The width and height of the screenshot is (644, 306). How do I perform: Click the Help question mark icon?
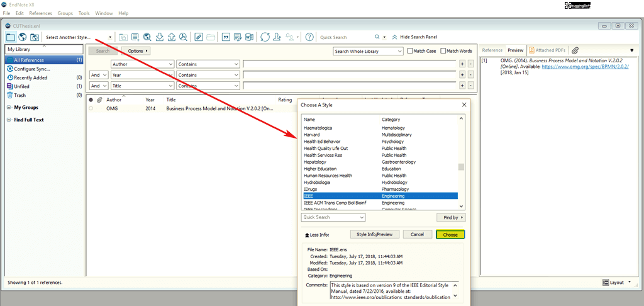[x=310, y=37]
